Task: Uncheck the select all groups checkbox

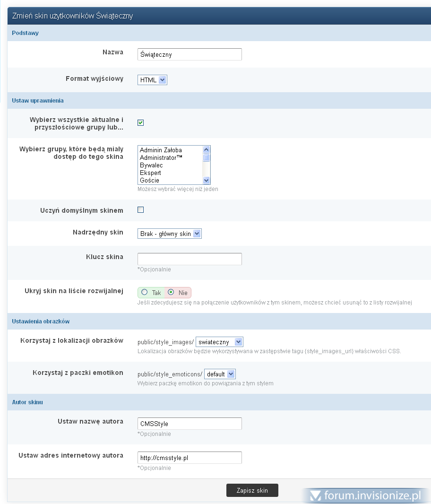Action: (x=140, y=123)
